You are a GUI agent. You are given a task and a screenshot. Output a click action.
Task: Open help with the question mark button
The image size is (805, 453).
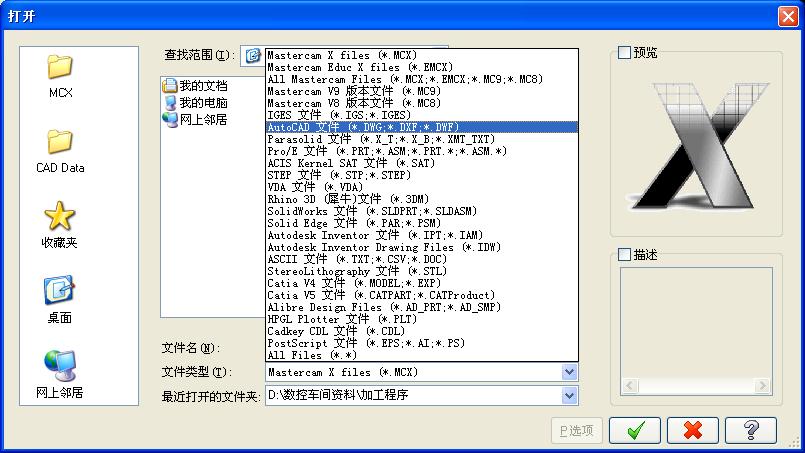[x=751, y=430]
